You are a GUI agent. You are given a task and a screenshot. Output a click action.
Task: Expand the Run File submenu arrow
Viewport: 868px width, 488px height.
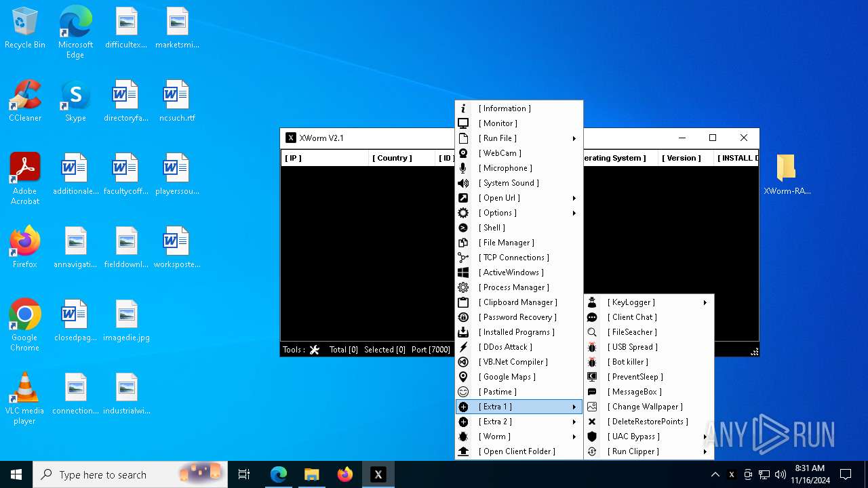[x=574, y=138]
